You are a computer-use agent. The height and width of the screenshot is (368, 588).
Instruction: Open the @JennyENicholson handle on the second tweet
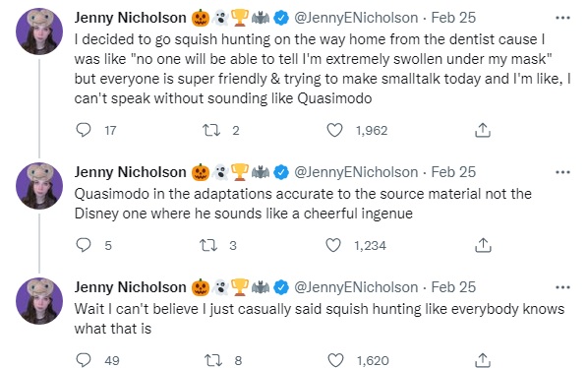coord(356,172)
